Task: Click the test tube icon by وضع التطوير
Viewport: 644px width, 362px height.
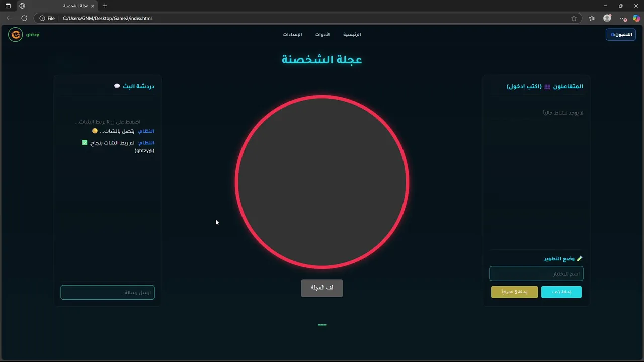Action: tap(580, 258)
